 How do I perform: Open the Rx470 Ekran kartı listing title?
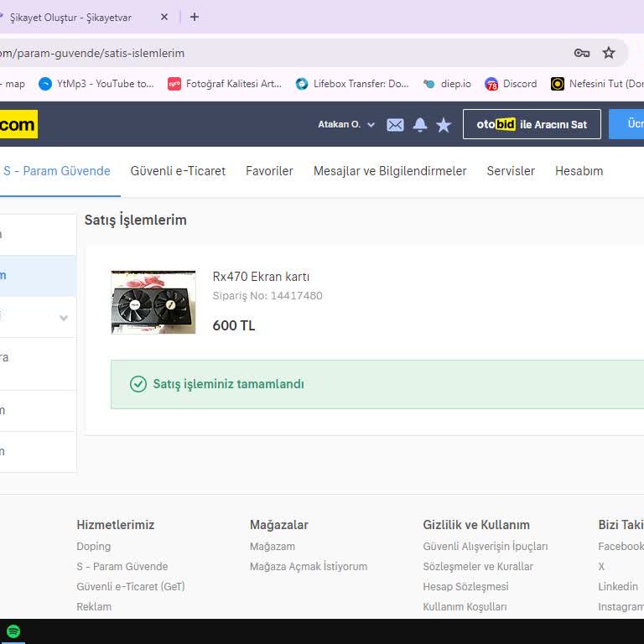(x=261, y=277)
